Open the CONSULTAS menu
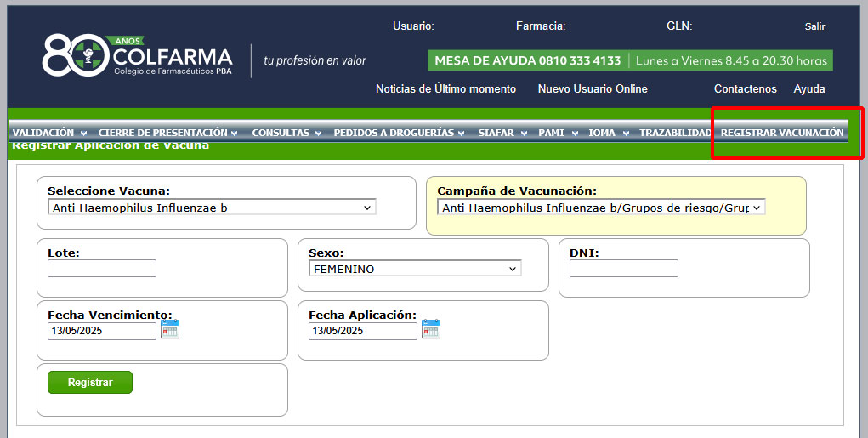The height and width of the screenshot is (438, 868). pyautogui.click(x=286, y=133)
